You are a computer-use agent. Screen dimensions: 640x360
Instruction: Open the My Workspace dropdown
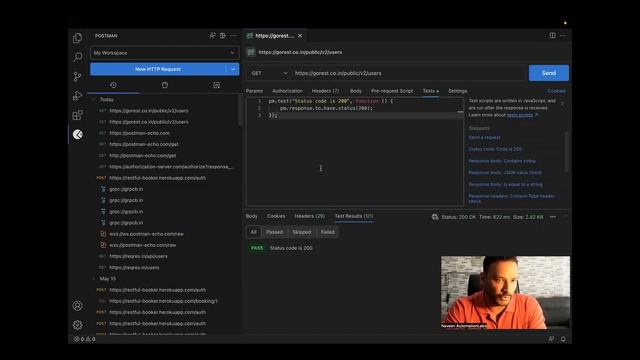(164, 53)
